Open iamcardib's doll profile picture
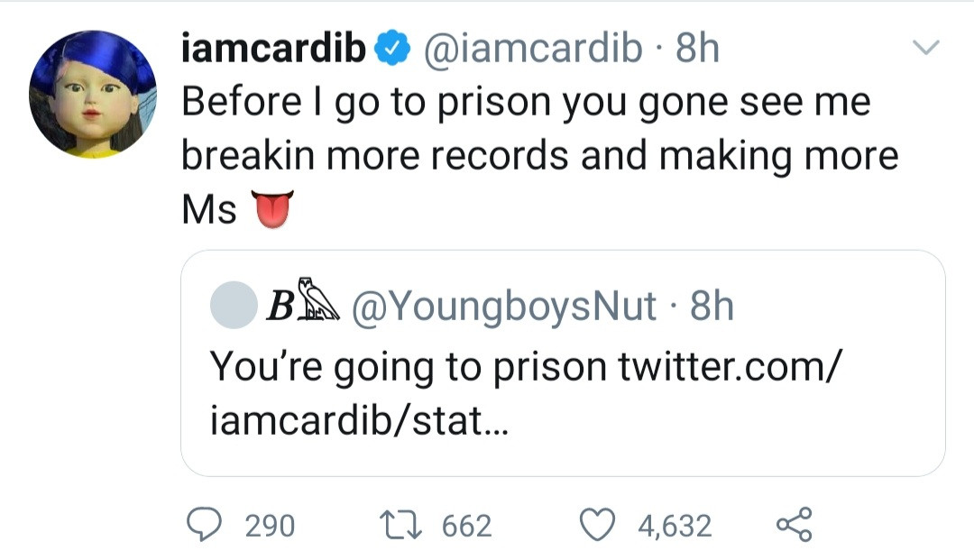Screen dimensions: 974x560 pyautogui.click(x=92, y=95)
